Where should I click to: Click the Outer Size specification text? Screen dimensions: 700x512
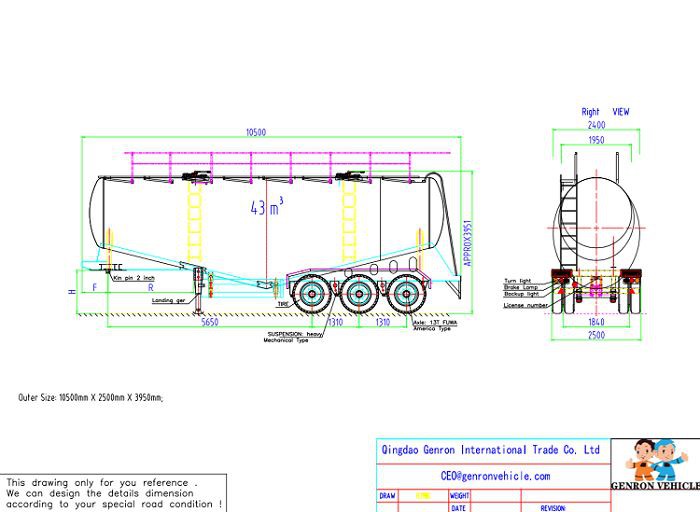point(90,397)
